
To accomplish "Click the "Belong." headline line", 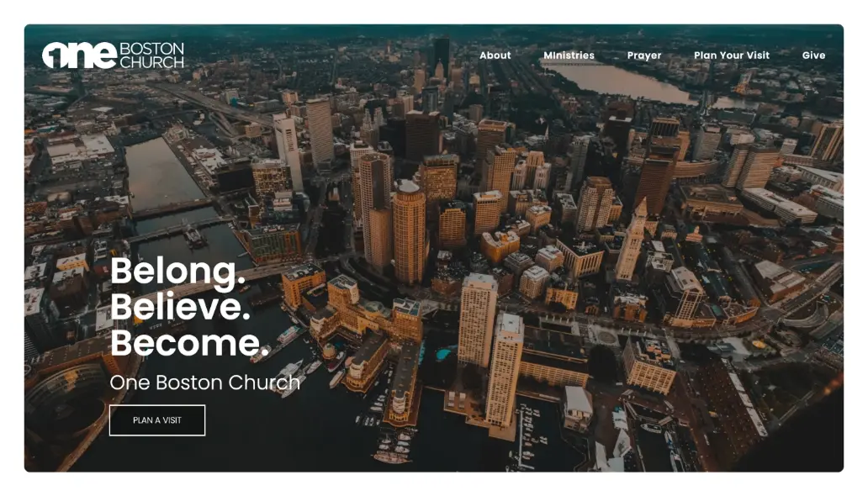I will pos(177,272).
